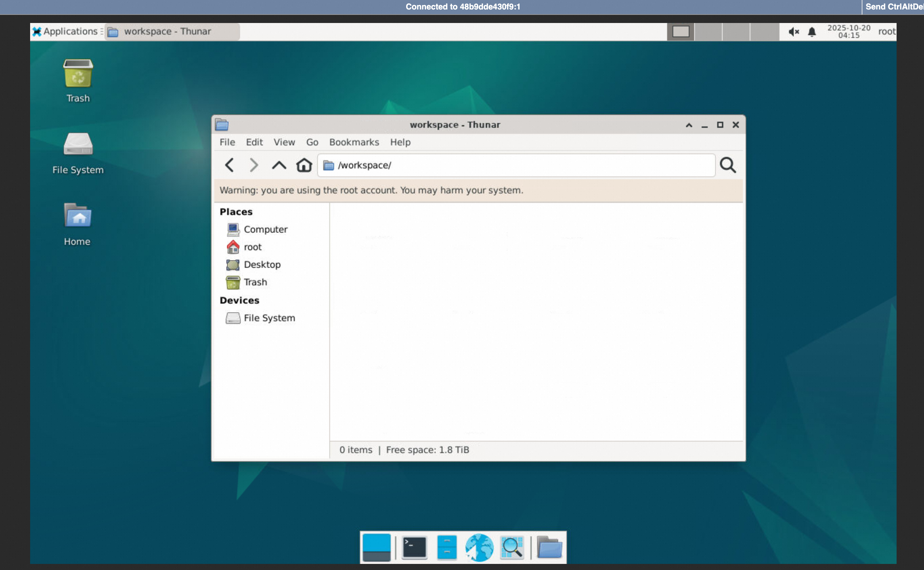Open the root user menu in panel
Image resolution: width=924 pixels, height=570 pixels.
(886, 32)
